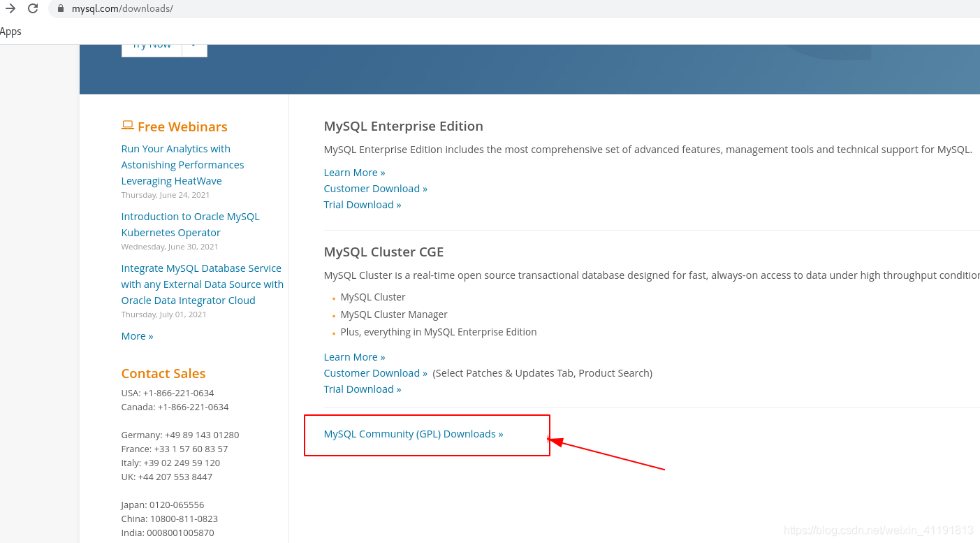This screenshot has height=543, width=980.
Task: Click the Contact Sales heading
Action: click(x=163, y=373)
